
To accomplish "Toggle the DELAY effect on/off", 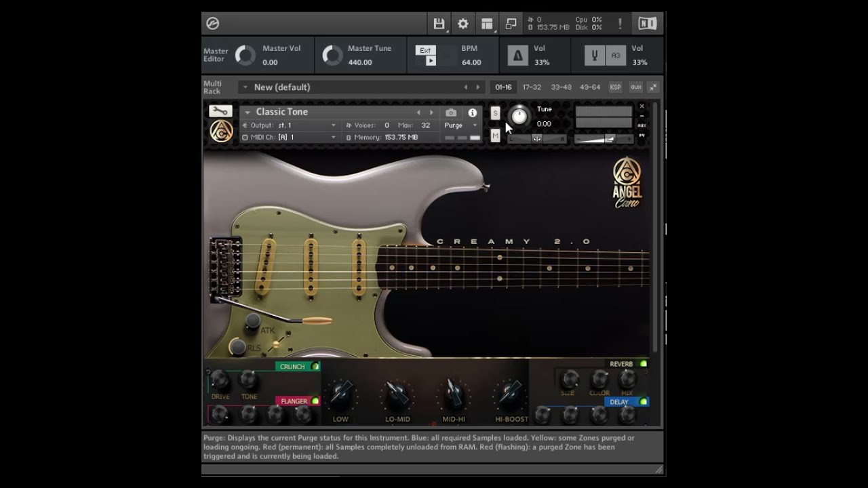I will coord(644,402).
